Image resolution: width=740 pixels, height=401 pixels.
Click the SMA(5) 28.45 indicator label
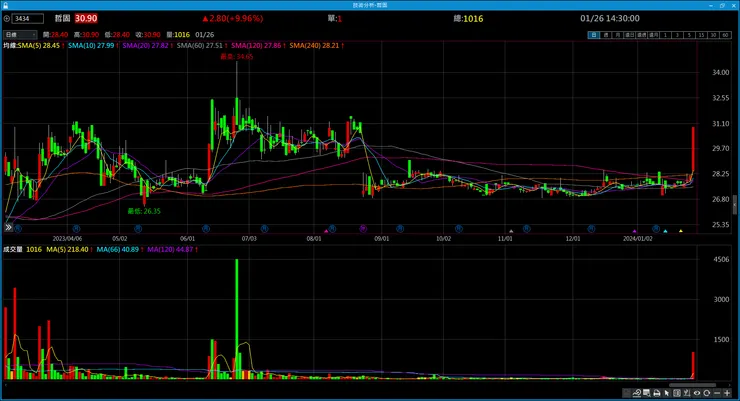click(x=39, y=45)
